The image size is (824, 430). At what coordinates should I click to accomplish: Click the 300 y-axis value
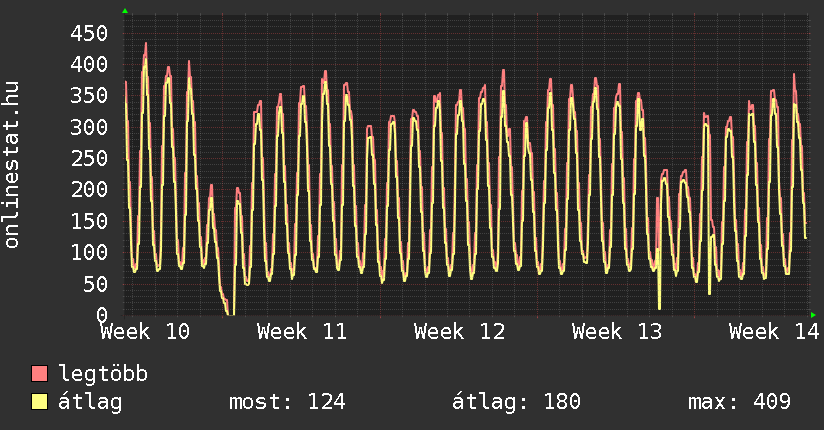pyautogui.click(x=88, y=127)
